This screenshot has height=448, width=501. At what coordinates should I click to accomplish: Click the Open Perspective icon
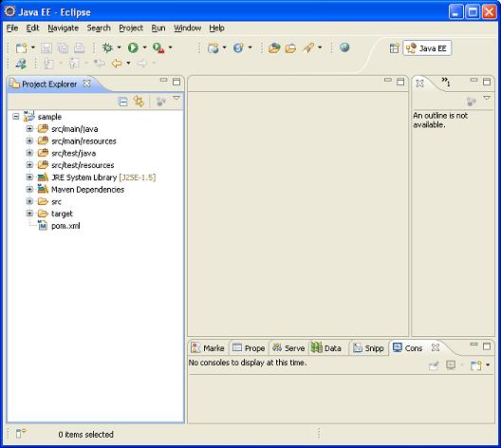[x=395, y=48]
